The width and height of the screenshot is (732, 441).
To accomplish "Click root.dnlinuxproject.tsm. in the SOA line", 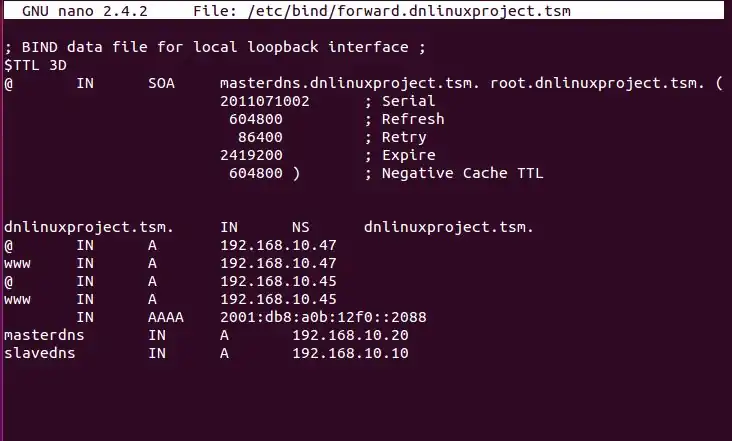I will coord(593,83).
